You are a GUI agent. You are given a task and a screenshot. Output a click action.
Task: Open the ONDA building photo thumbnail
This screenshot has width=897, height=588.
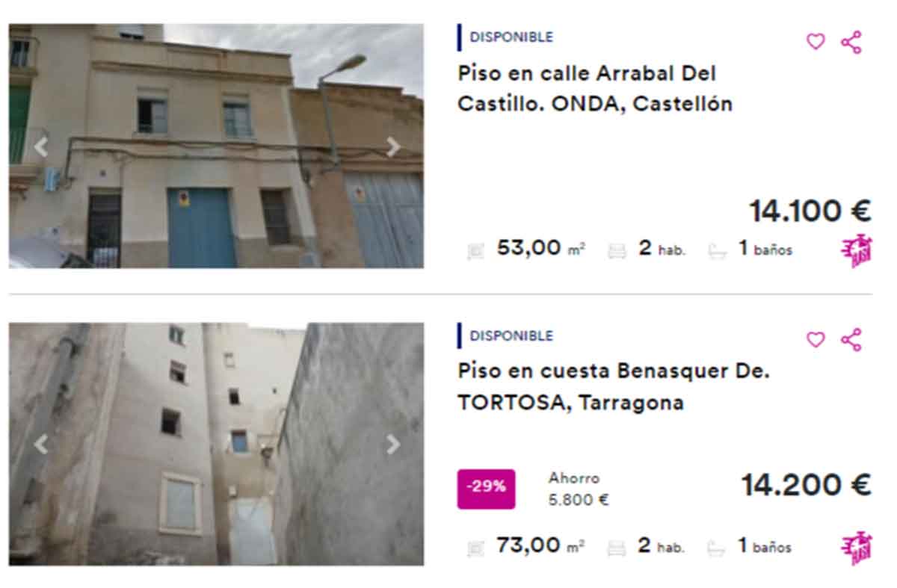[216, 146]
